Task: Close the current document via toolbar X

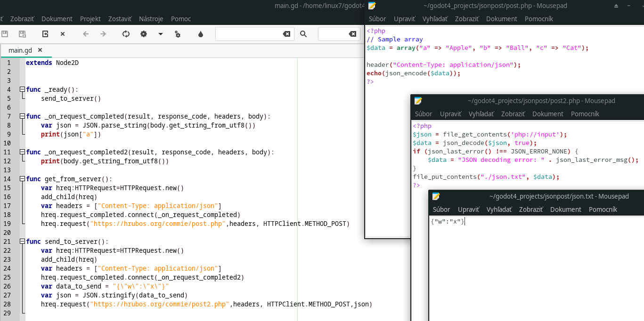Action: pos(62,33)
